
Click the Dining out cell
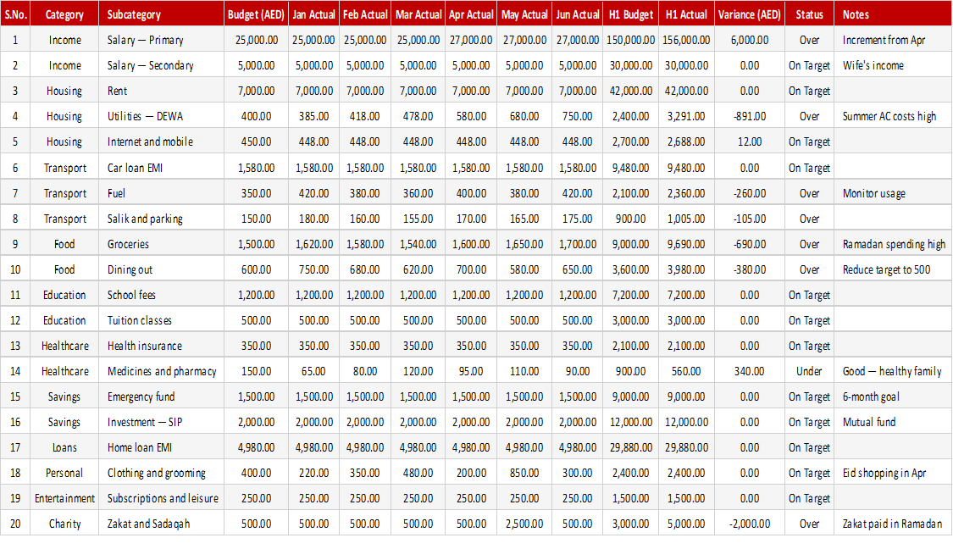coord(161,270)
